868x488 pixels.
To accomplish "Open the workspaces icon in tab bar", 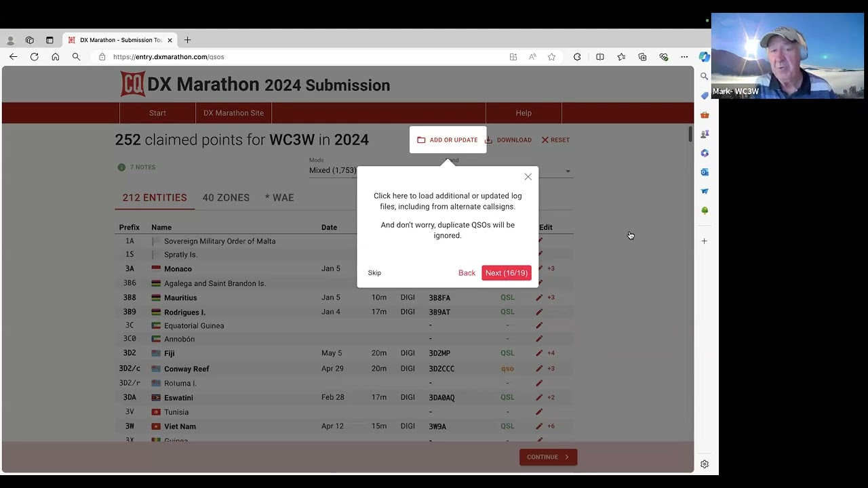I will [30, 40].
